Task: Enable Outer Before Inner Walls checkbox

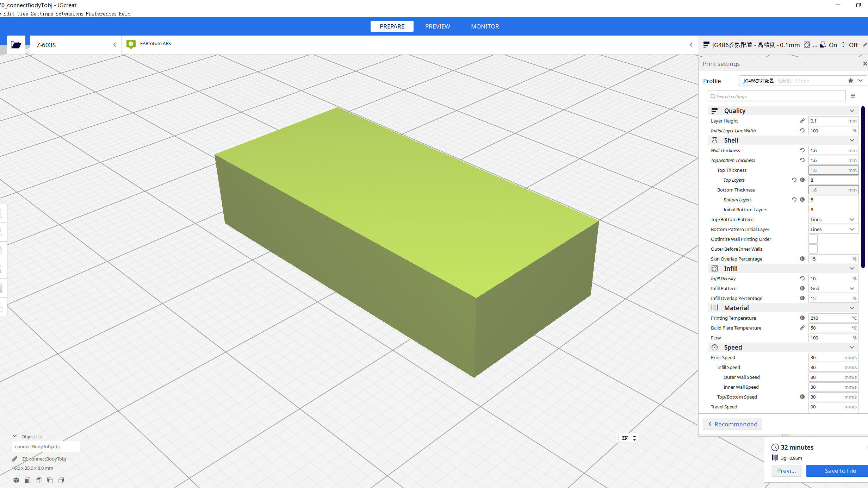Action: [x=813, y=249]
